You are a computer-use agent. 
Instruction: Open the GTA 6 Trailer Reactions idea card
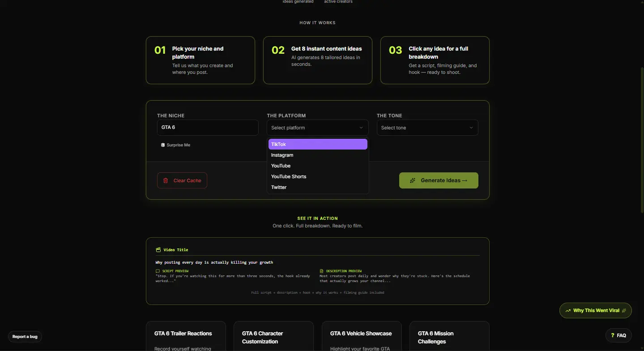(186, 336)
